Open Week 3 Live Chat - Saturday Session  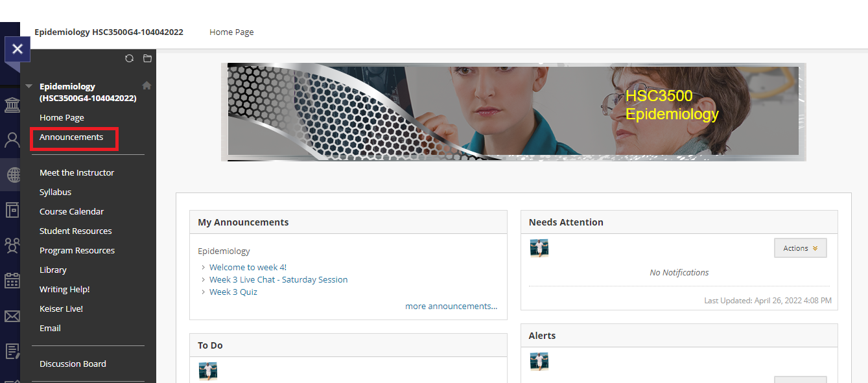point(278,279)
